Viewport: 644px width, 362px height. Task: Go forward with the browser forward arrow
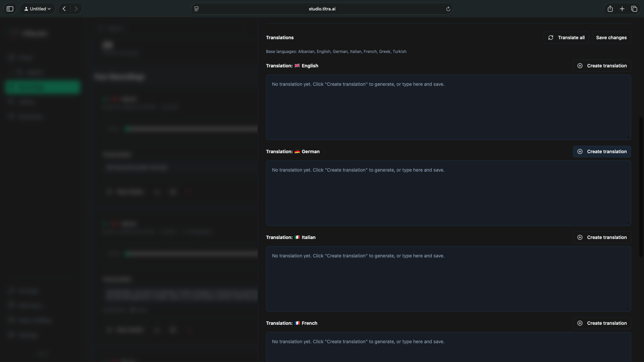click(x=76, y=9)
